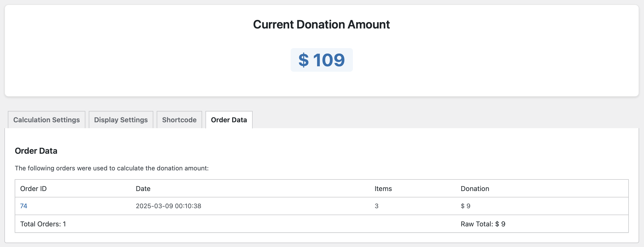Click the 2025-03-09 date in order row

tap(154, 206)
